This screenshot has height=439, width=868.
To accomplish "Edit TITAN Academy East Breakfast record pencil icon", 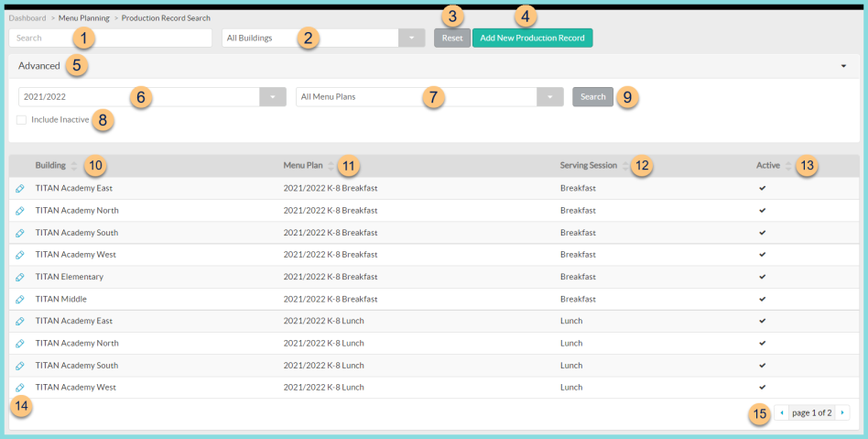I will tap(20, 189).
